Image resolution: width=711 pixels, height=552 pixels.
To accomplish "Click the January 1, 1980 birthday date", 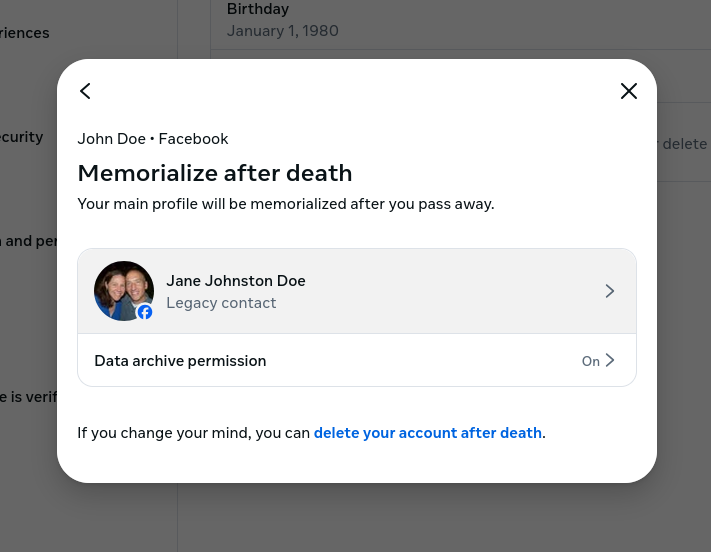I will pos(282,31).
